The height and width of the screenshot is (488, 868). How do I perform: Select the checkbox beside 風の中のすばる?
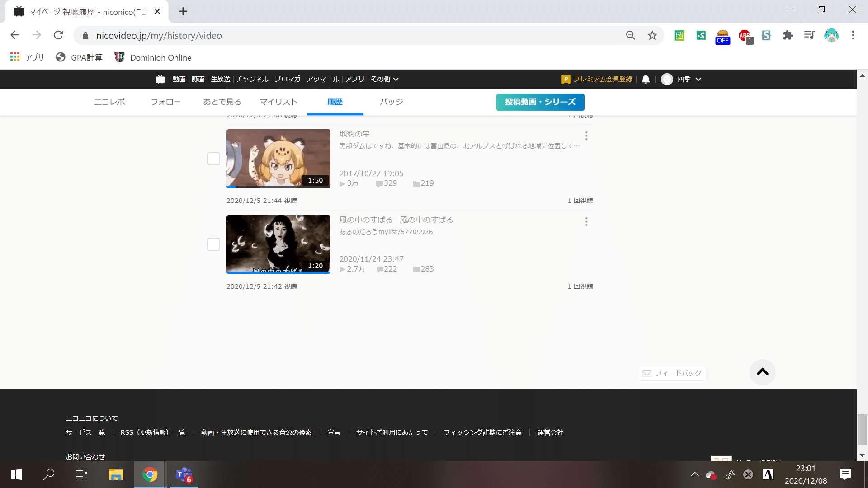click(x=213, y=244)
